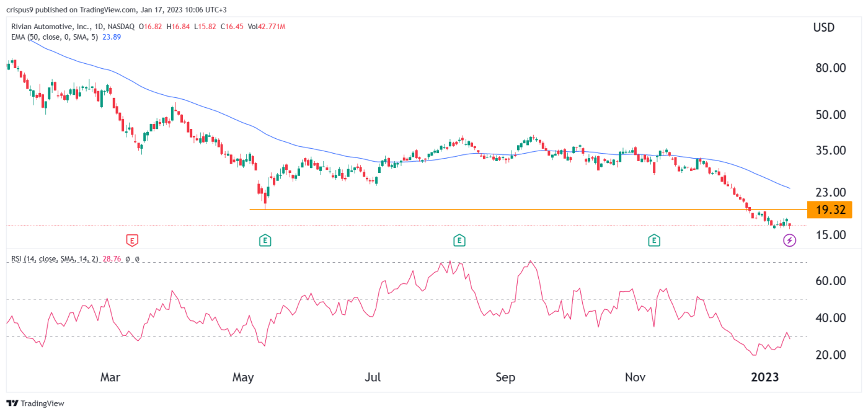This screenshot has width=868, height=414.
Task: Open the green earnings marker near May
Action: [265, 240]
